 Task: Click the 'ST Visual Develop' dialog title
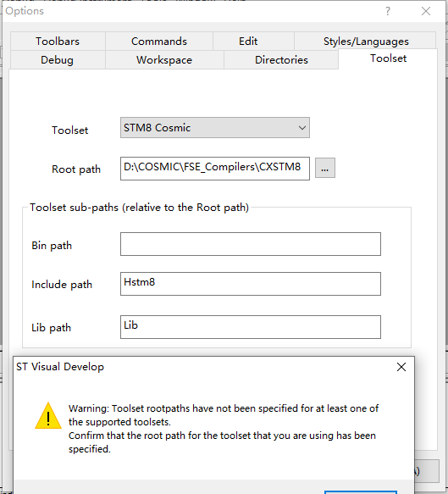60,367
